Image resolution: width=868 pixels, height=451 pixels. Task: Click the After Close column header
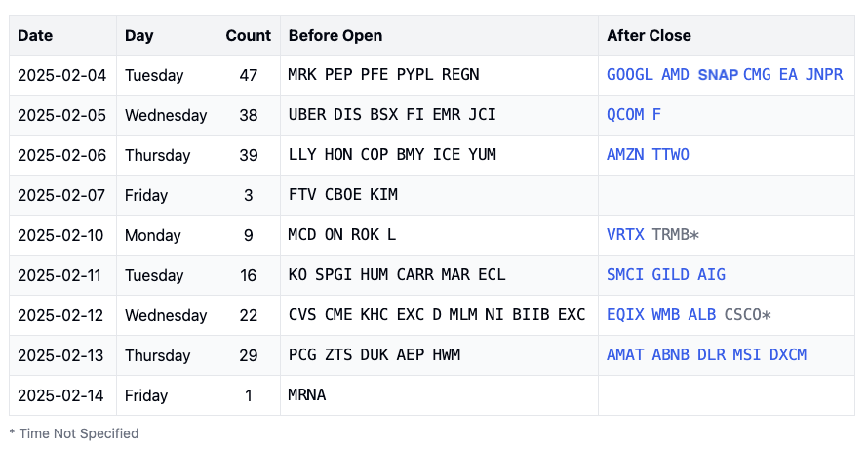(649, 35)
